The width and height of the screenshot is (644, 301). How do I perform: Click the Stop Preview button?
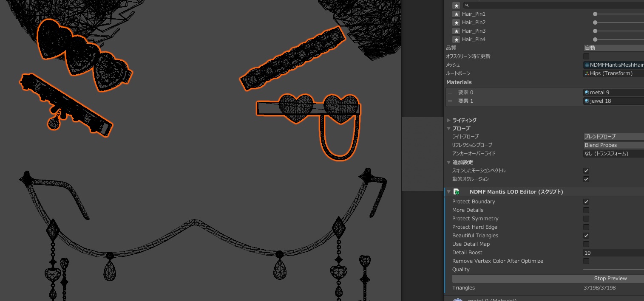pyautogui.click(x=610, y=278)
